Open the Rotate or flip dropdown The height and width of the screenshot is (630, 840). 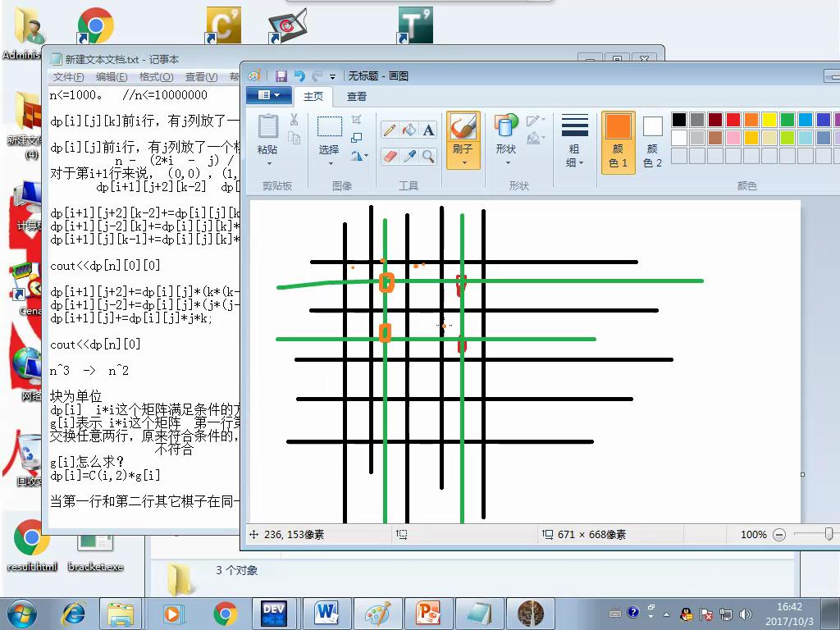point(359,156)
